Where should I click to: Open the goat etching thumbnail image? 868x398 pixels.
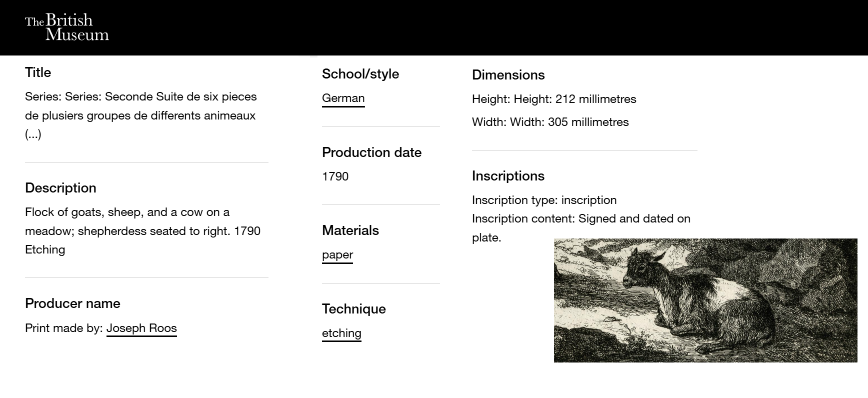pos(705,300)
